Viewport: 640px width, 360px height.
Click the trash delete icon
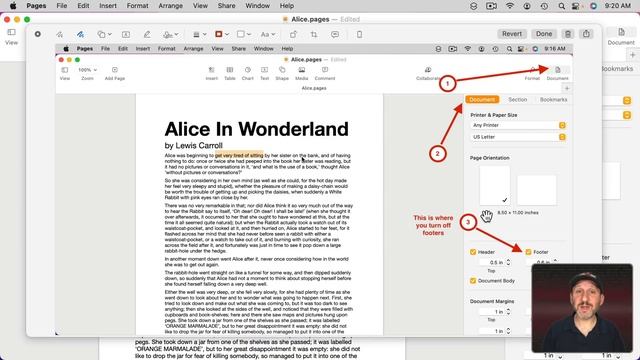(x=568, y=34)
